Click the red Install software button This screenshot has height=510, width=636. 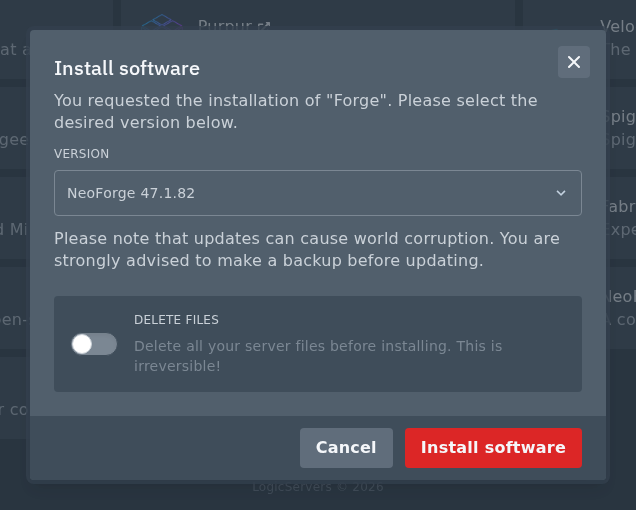493,448
